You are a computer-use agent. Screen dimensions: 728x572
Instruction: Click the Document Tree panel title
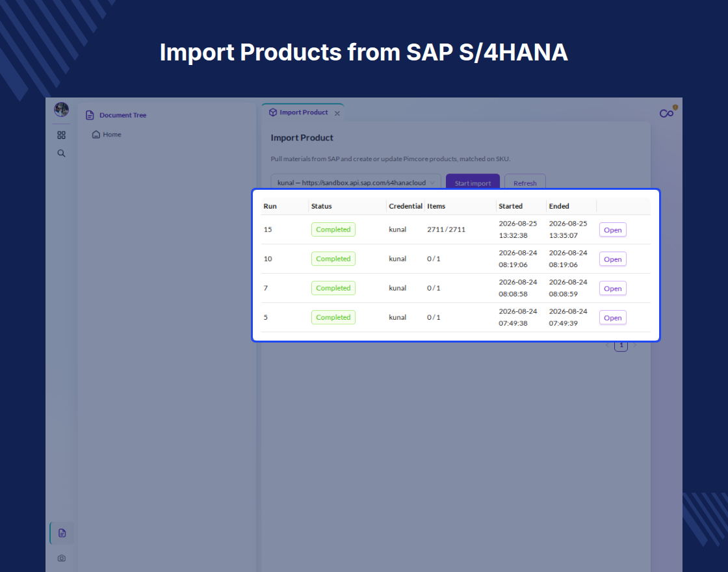[123, 115]
